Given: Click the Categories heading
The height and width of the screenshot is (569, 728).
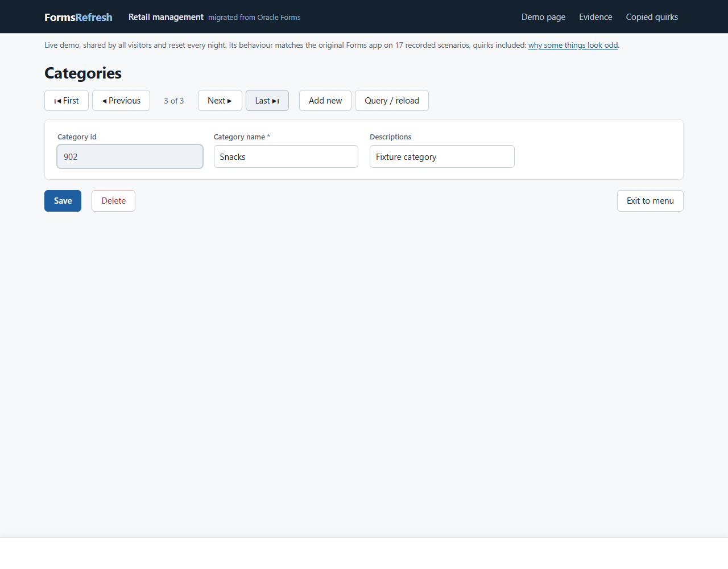Looking at the screenshot, I should point(83,73).
